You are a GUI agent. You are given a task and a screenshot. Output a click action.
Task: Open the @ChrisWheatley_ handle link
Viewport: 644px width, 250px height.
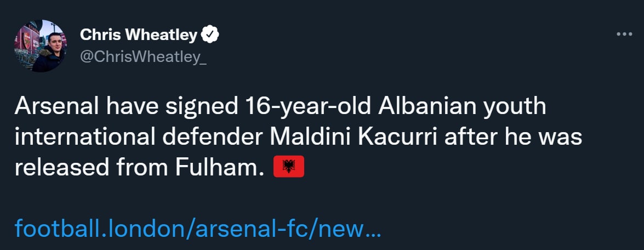click(143, 58)
